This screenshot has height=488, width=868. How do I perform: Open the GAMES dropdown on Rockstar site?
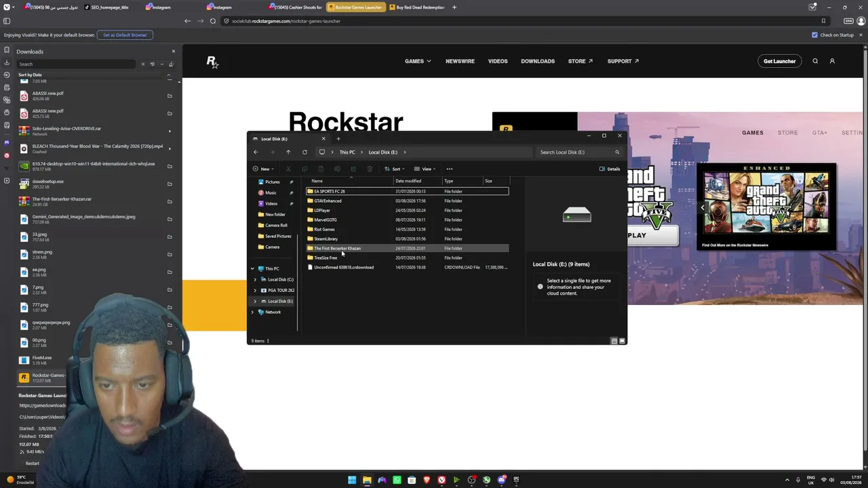click(418, 61)
